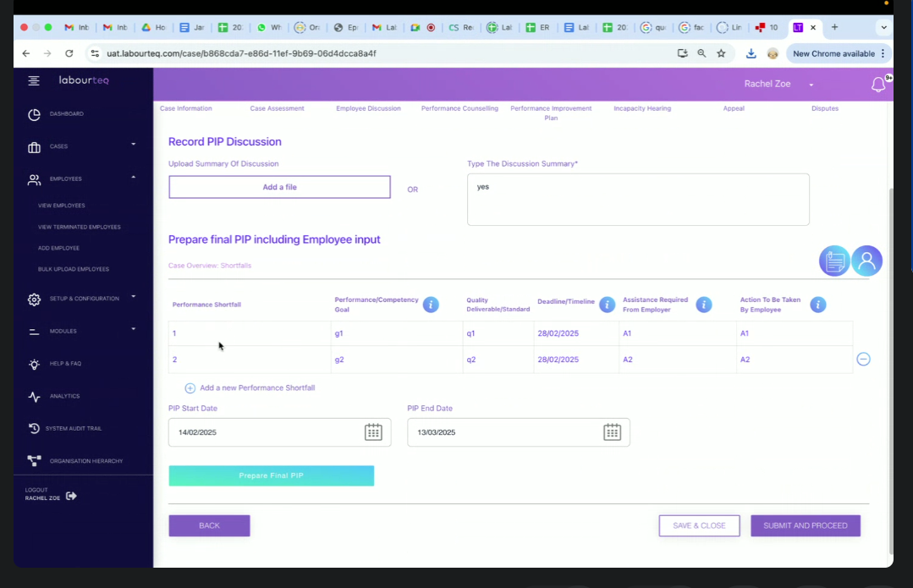913x588 pixels.
Task: Open Chrome downloads icon
Action: pyautogui.click(x=751, y=53)
